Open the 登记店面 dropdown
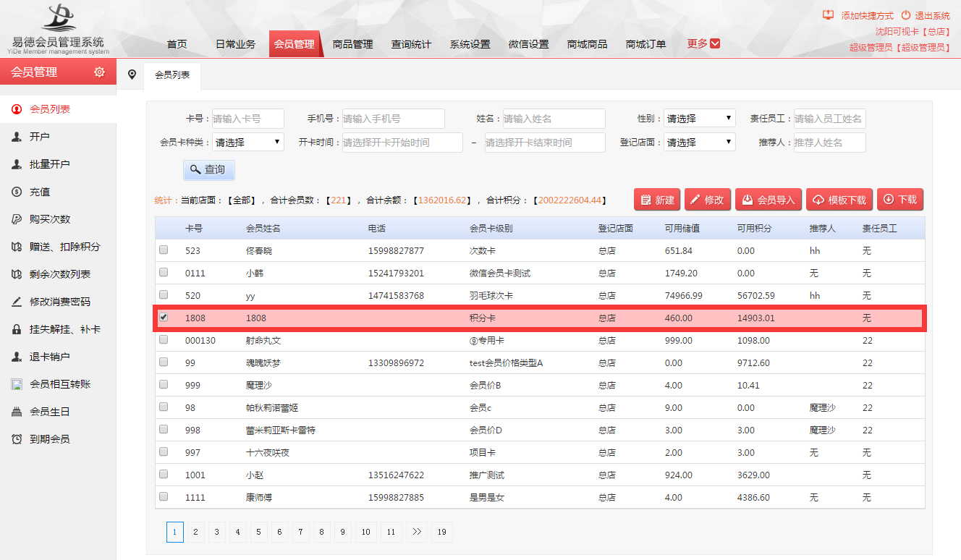Image resolution: width=961 pixels, height=560 pixels. (x=700, y=143)
